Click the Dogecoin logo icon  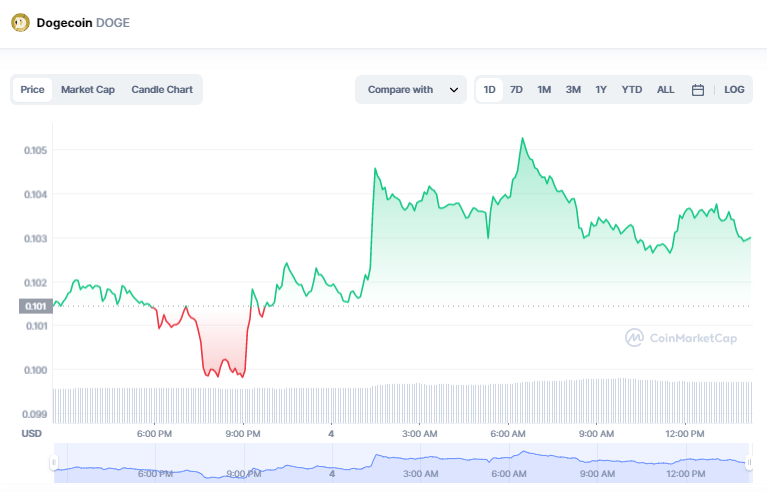coord(21,22)
